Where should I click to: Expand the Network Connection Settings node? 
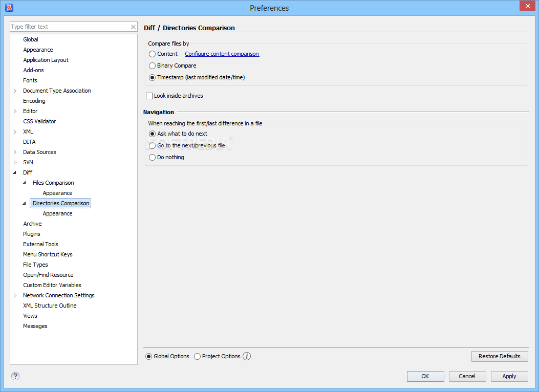pyautogui.click(x=15, y=295)
